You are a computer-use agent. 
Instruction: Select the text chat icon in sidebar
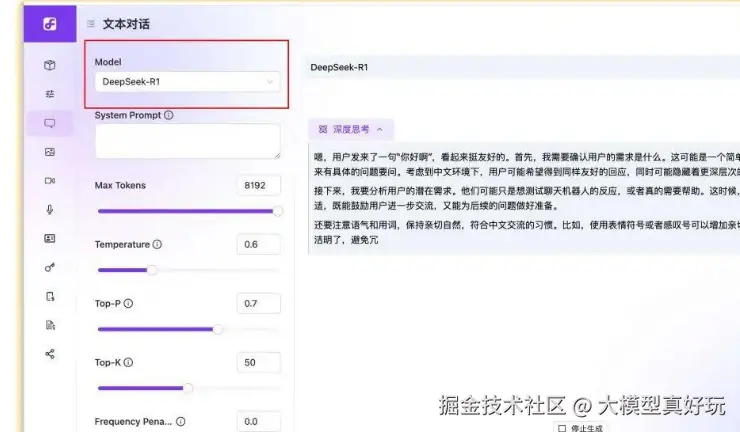pyautogui.click(x=50, y=123)
